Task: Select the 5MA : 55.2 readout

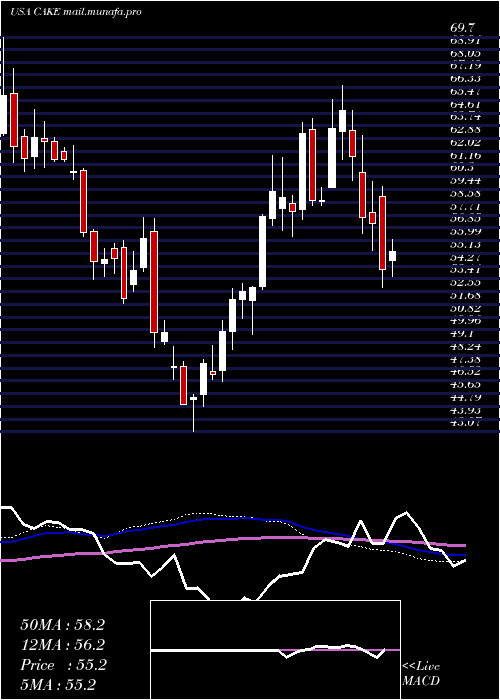Action: coord(58,685)
